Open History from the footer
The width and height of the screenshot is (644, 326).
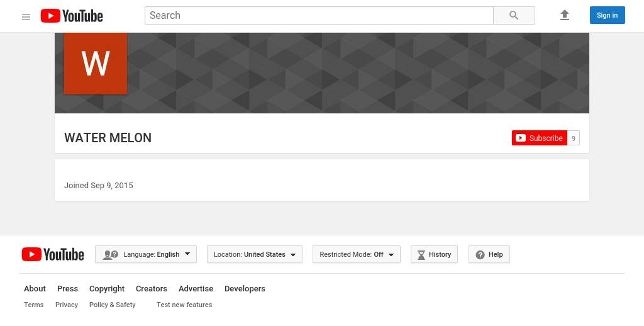[x=434, y=254]
